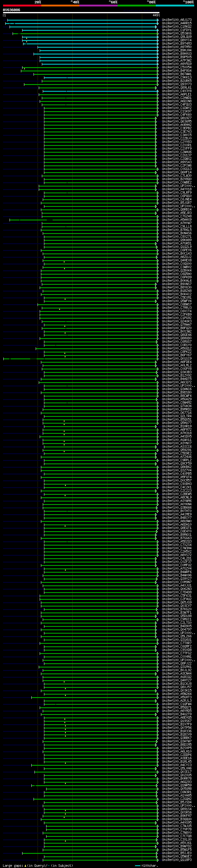Select hit label UniRef100_C5X0S4

176,67
